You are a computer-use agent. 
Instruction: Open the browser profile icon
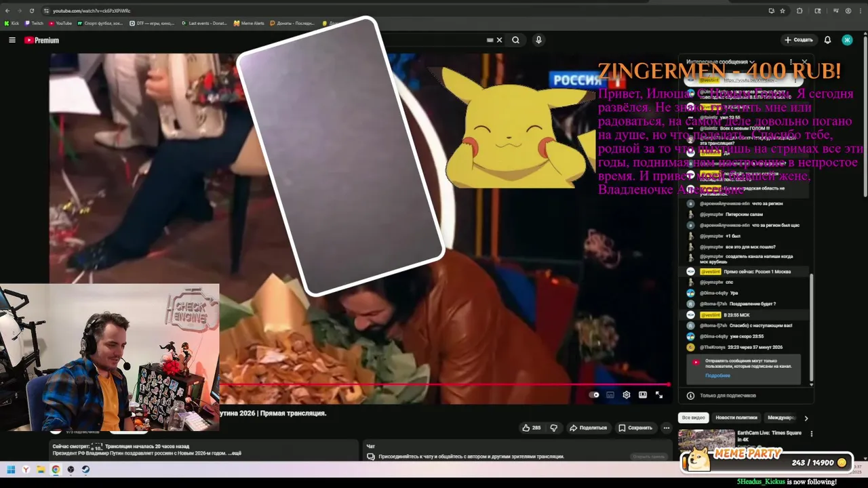848,11
